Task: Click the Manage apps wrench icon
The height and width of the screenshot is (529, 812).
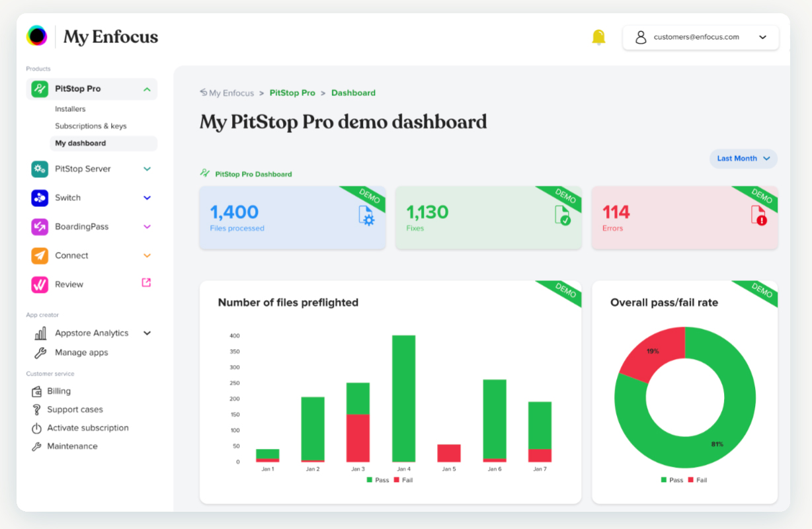Action: point(40,352)
